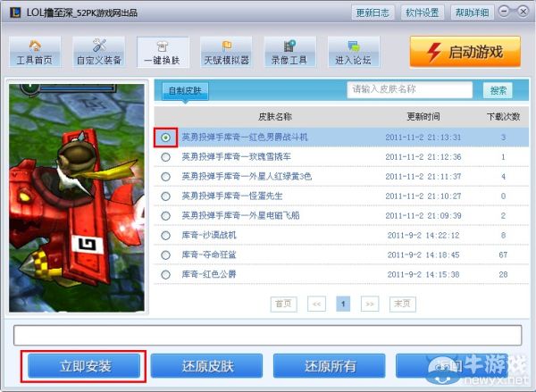This screenshot has height=392, width=536.
Task: Click the 立即安装 install now button
Action: 85,366
